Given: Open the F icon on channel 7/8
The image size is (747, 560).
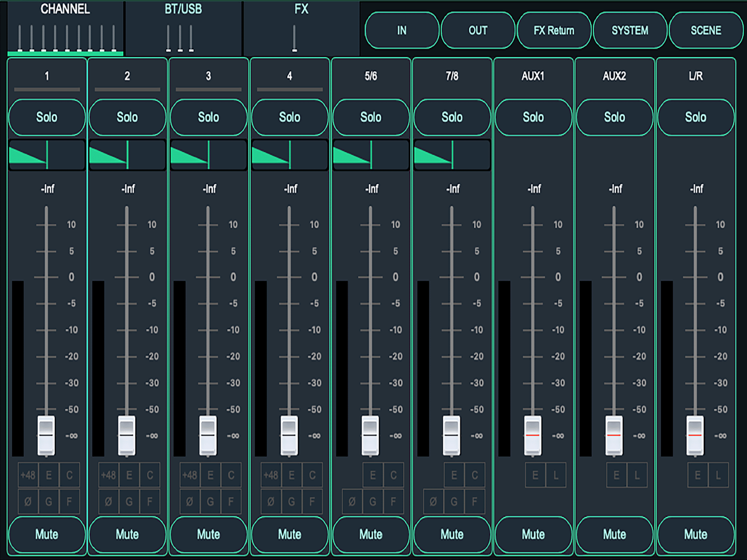Looking at the screenshot, I should [x=475, y=501].
